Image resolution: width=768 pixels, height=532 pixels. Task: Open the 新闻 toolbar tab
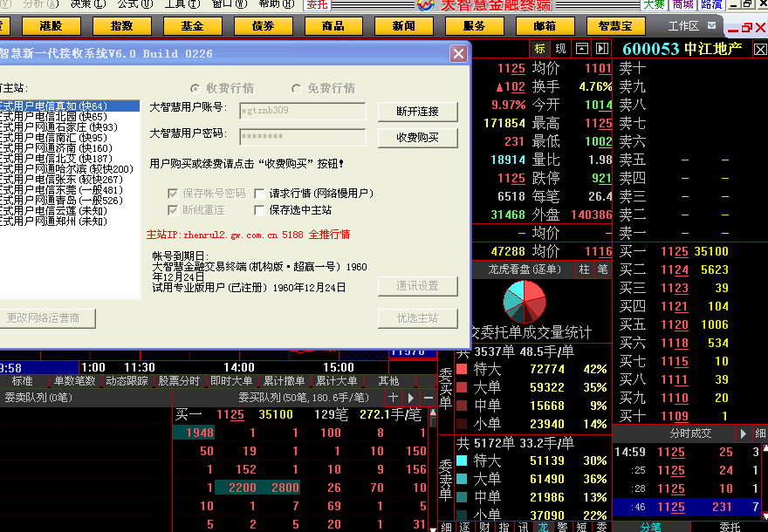[x=403, y=26]
